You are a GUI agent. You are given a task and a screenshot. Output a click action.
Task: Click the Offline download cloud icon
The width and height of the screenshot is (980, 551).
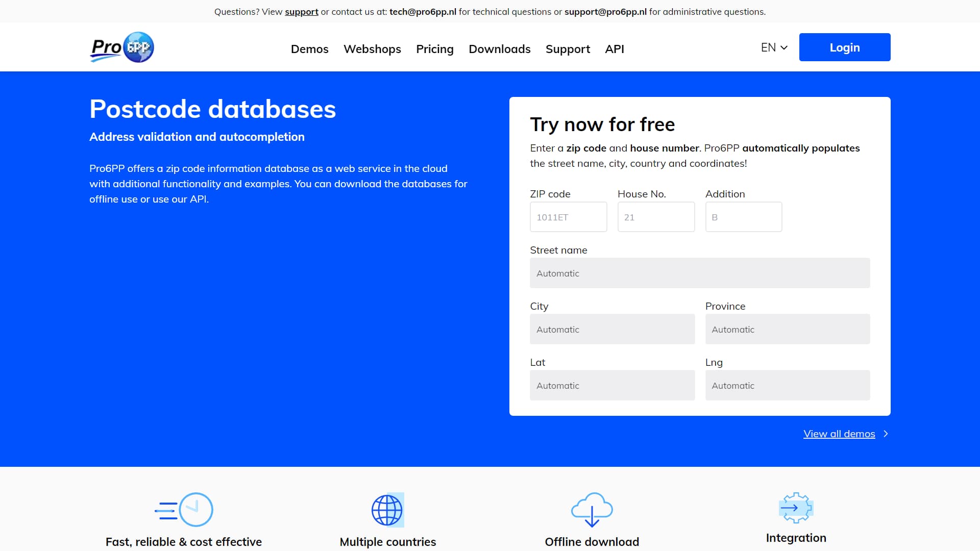click(x=592, y=510)
